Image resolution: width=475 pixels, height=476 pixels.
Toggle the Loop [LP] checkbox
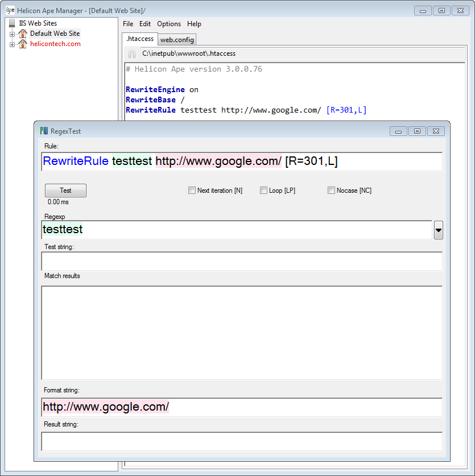pos(263,191)
